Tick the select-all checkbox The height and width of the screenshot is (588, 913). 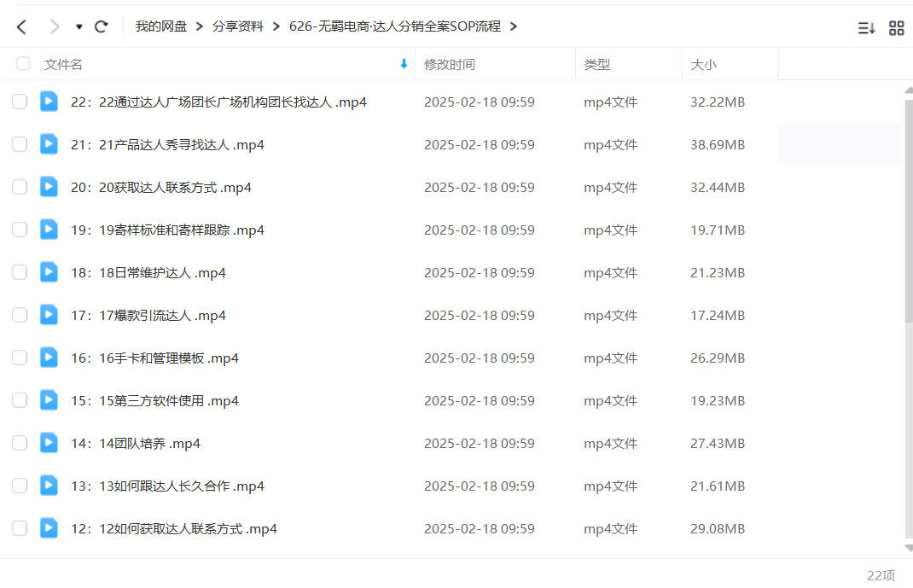coord(23,63)
